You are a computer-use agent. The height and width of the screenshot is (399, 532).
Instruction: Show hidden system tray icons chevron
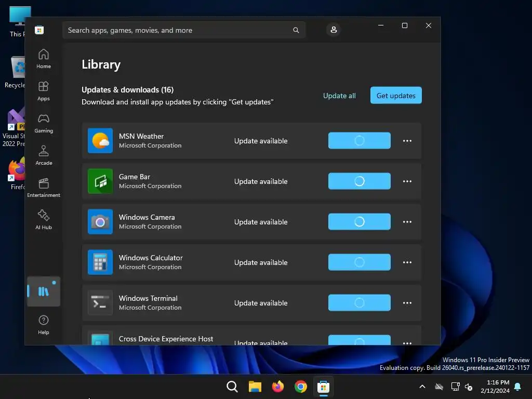point(422,387)
